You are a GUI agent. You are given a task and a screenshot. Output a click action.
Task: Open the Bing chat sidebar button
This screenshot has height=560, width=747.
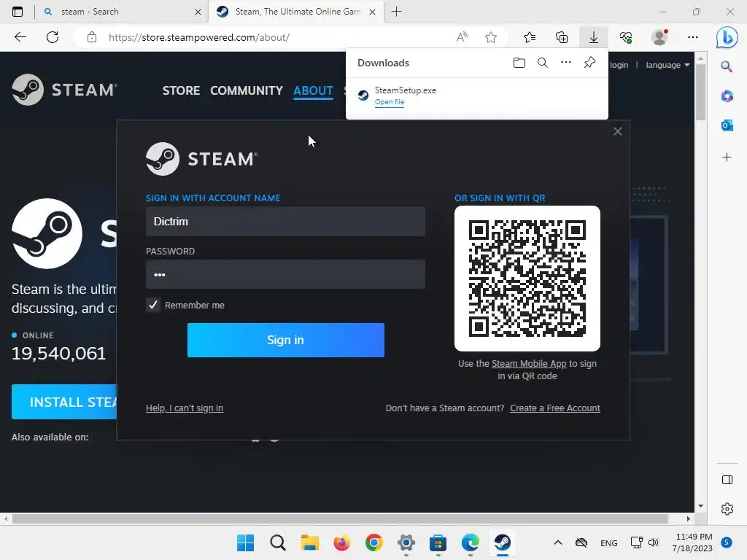tap(727, 37)
